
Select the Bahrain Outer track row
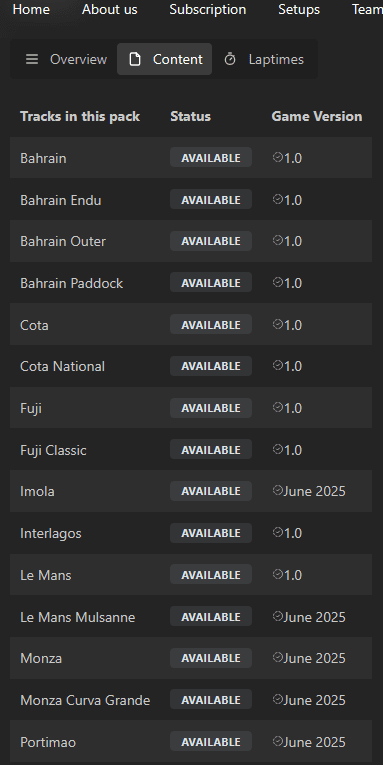coord(191,241)
